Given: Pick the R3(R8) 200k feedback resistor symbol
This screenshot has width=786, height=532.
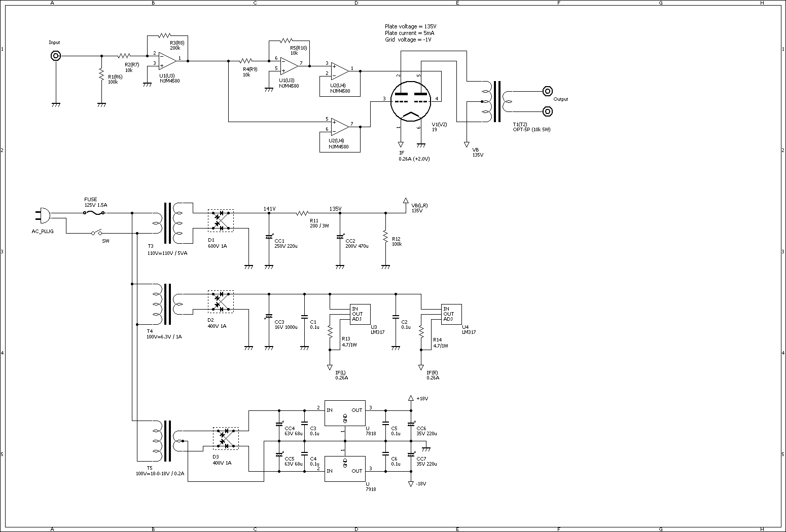Looking at the screenshot, I should click(x=165, y=35).
